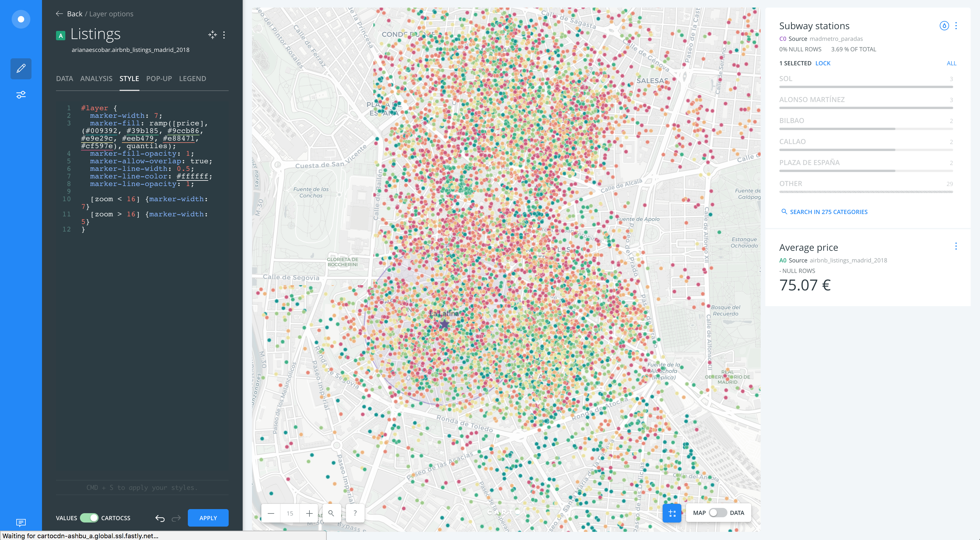Toggle Subway stations auto-style droplet icon
The width and height of the screenshot is (980, 540).
(944, 25)
